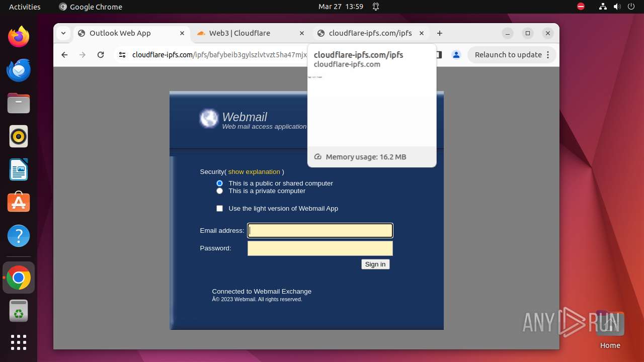The height and width of the screenshot is (362, 644).
Task: Click the Connected to Webmail Exchange text
Action: click(x=262, y=292)
